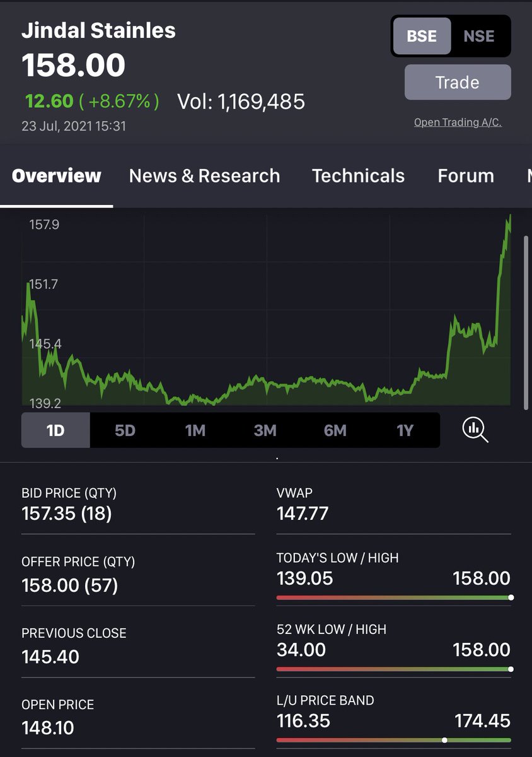This screenshot has height=757, width=532.
Task: Open the chart zoom magnifier icon
Action: tap(475, 430)
